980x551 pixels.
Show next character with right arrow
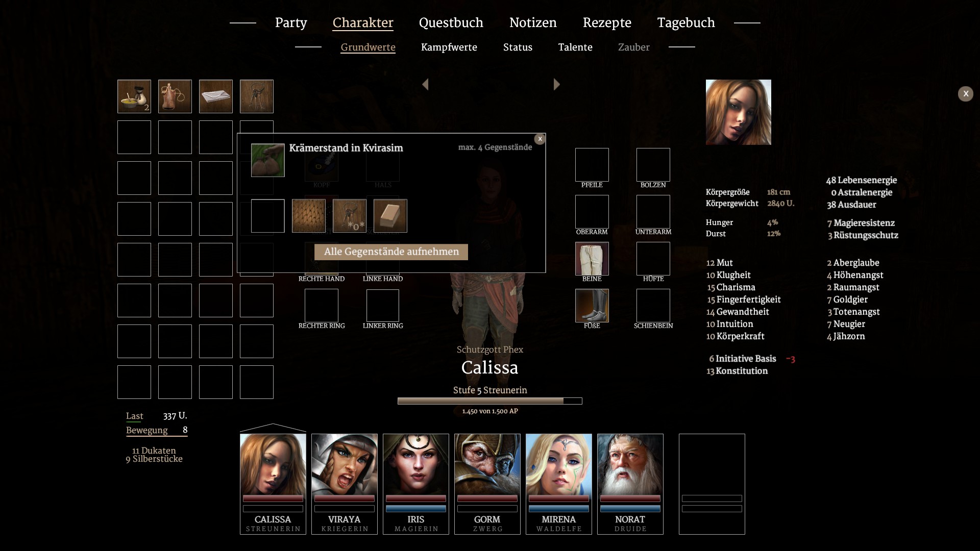point(557,84)
